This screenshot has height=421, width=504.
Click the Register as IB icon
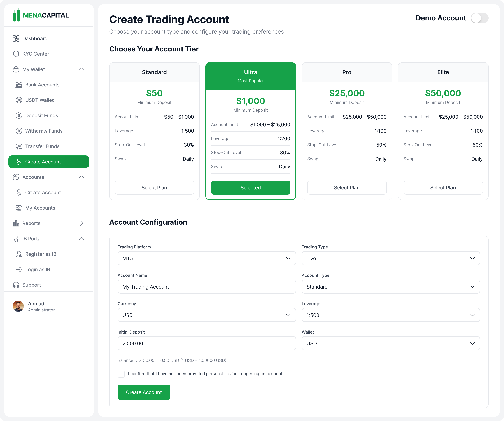19,254
